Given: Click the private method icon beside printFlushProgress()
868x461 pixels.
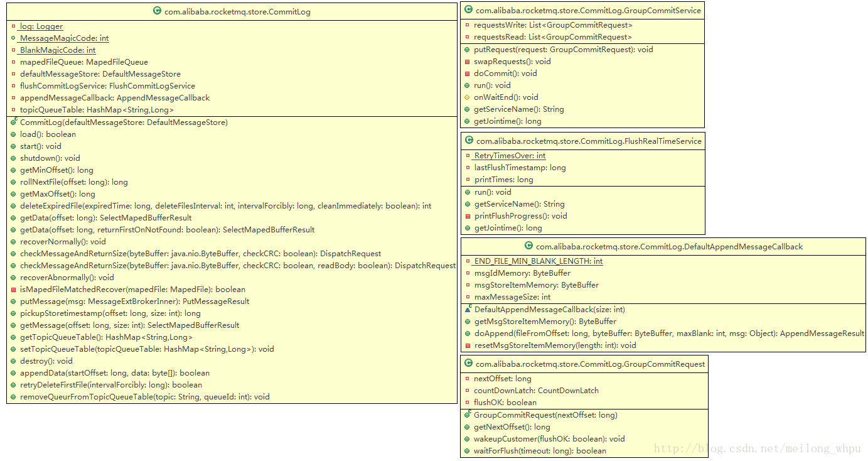Looking at the screenshot, I should (467, 216).
